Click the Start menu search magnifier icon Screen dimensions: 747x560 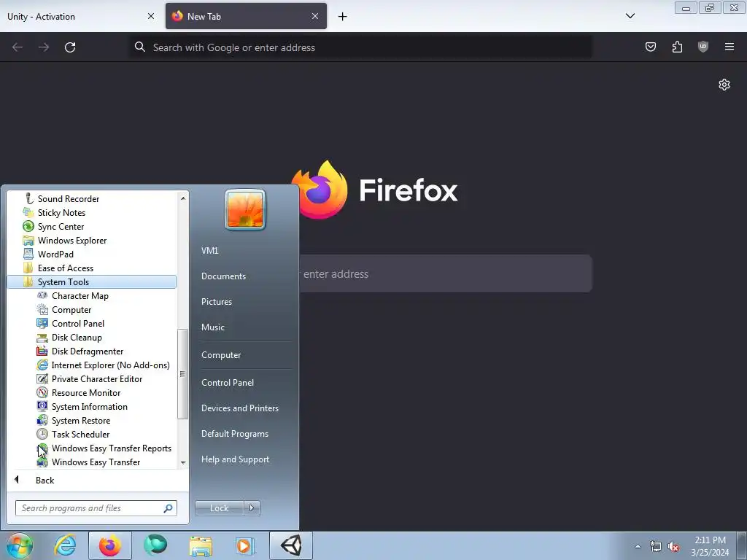(169, 508)
